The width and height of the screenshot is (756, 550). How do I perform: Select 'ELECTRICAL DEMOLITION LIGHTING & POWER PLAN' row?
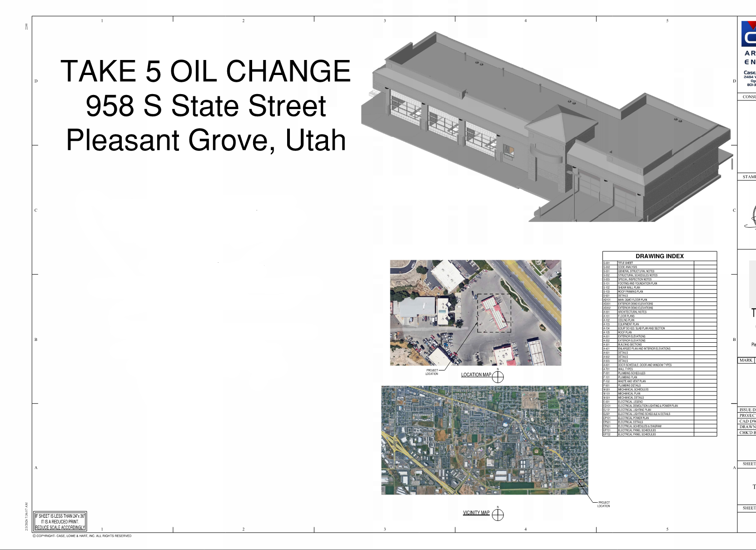(660, 406)
